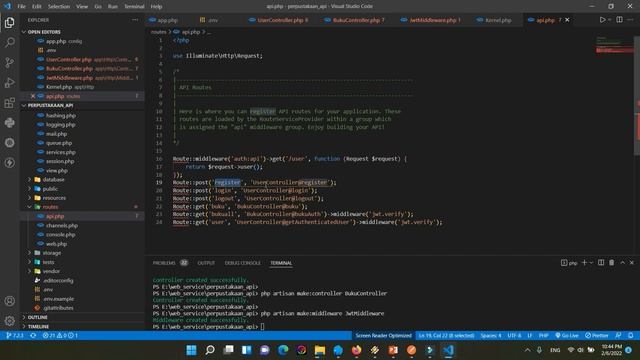The height and width of the screenshot is (360, 640).
Task: Go to line via Ln 19, Col 22
Action: point(446,336)
